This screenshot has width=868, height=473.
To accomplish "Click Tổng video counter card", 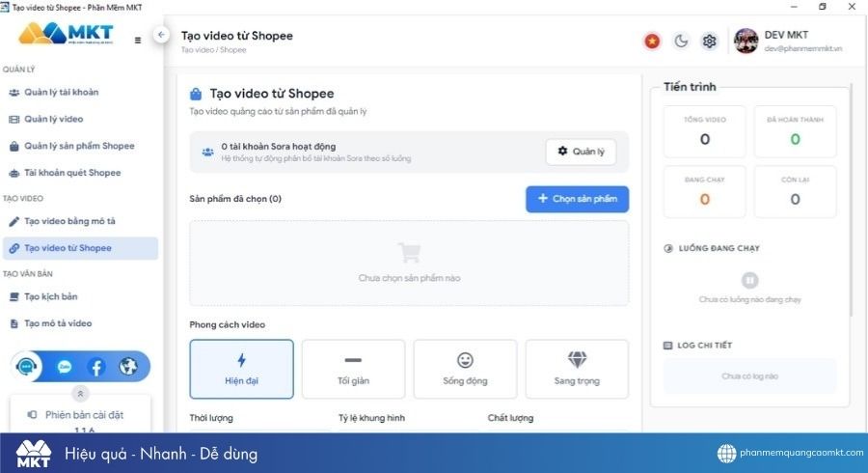I will tap(705, 131).
